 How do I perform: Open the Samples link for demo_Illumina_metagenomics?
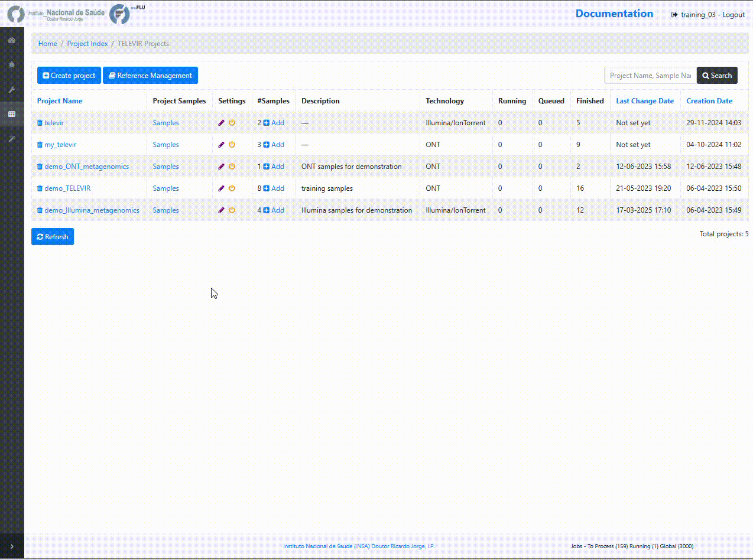tap(165, 210)
